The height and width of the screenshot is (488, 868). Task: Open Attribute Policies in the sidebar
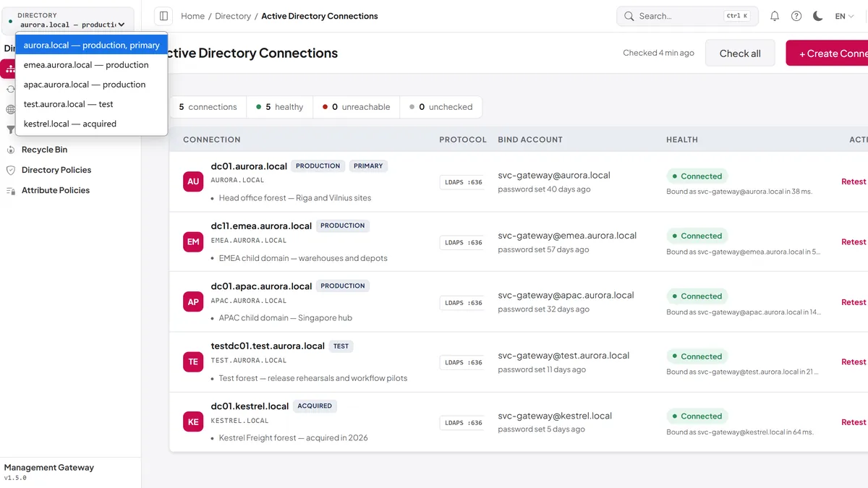pos(56,190)
